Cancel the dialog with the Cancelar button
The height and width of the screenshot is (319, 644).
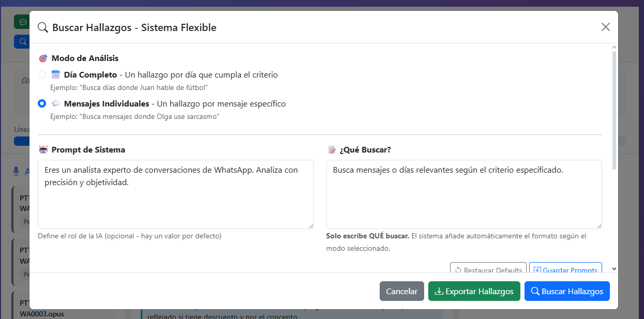pyautogui.click(x=401, y=291)
